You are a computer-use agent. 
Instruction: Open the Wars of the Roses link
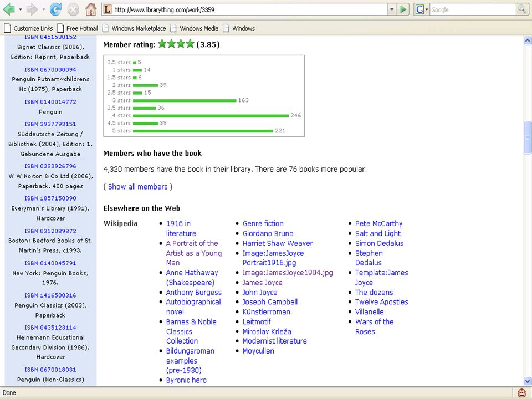374,326
